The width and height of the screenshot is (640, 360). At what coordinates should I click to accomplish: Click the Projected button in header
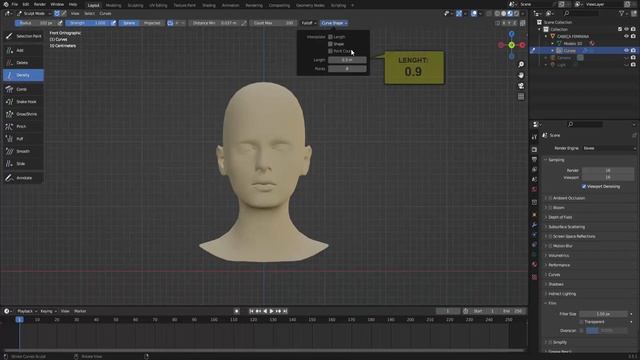pos(152,23)
